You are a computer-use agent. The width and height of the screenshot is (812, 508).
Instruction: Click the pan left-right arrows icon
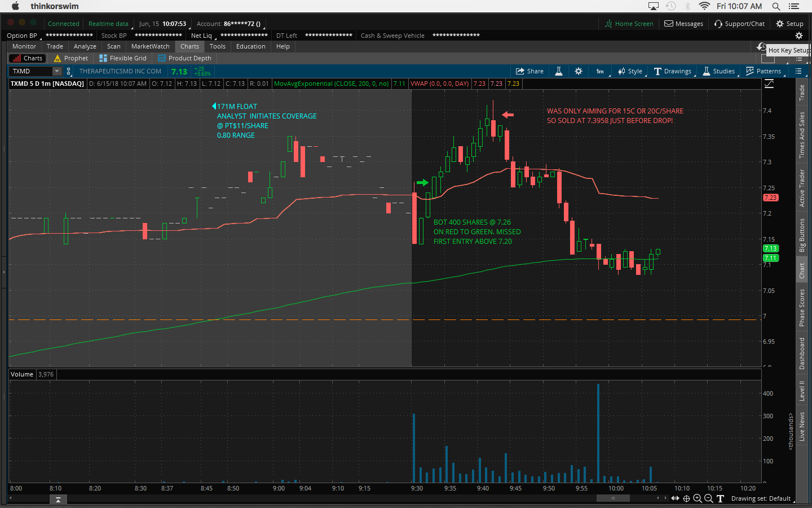click(x=675, y=498)
